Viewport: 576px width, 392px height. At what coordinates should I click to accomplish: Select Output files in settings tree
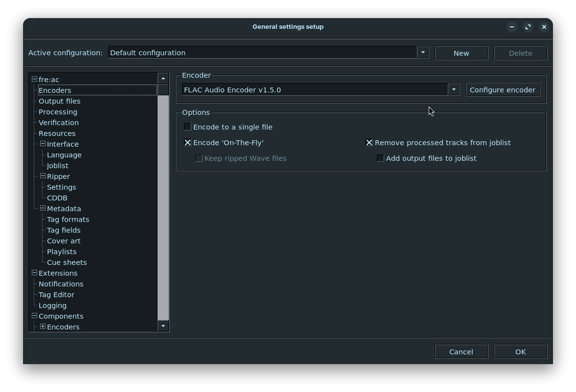(59, 101)
